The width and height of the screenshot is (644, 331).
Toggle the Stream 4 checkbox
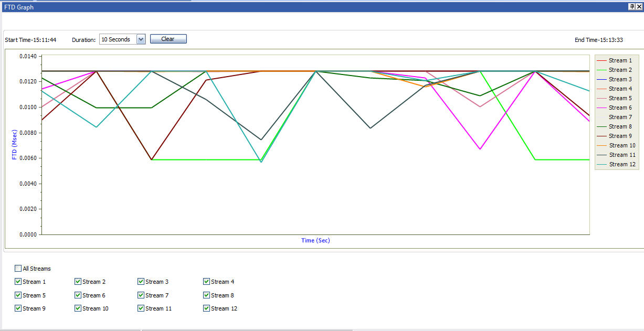(206, 281)
